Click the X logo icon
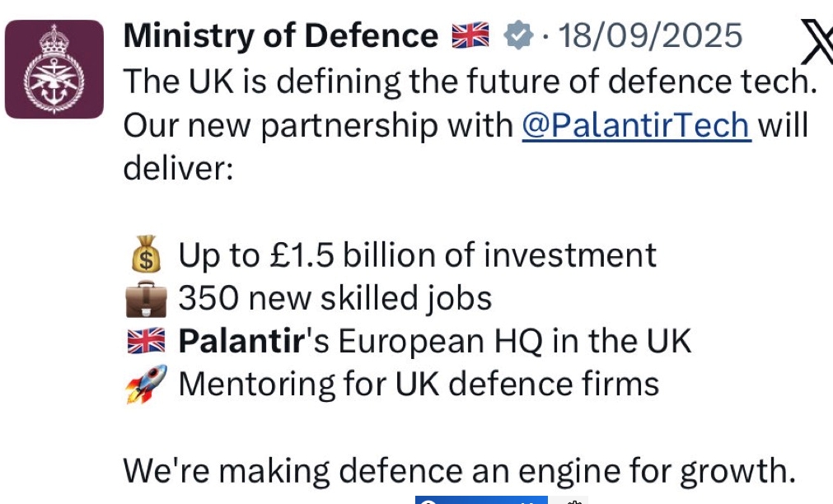This screenshot has width=833, height=504. coord(815,43)
